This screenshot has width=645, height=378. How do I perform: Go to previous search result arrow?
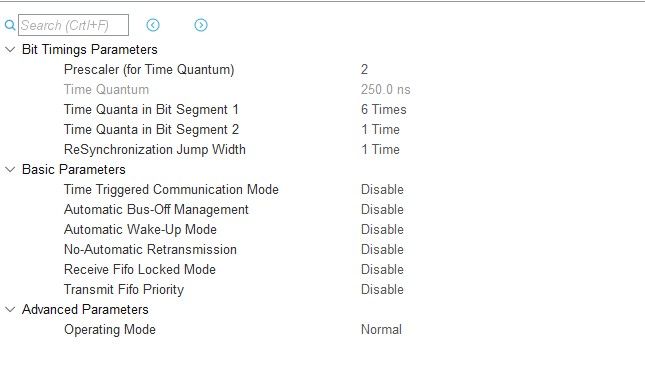pyautogui.click(x=153, y=25)
